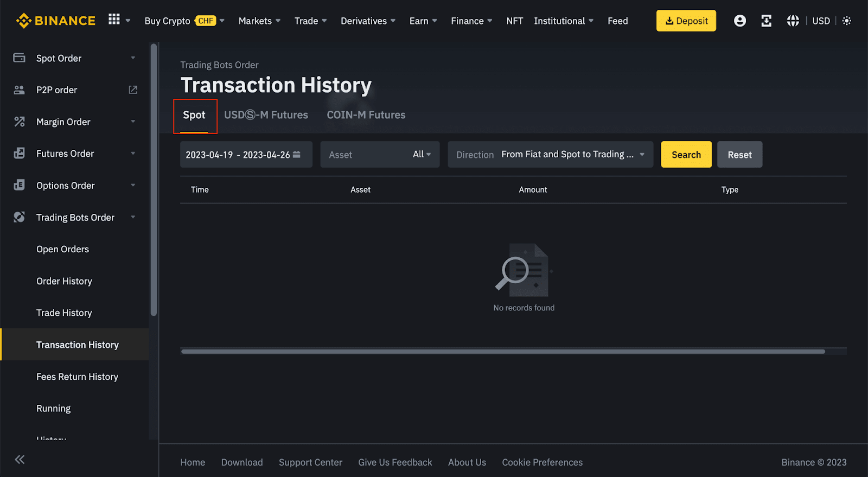Click the Deposit button
868x477 pixels.
pyautogui.click(x=686, y=21)
